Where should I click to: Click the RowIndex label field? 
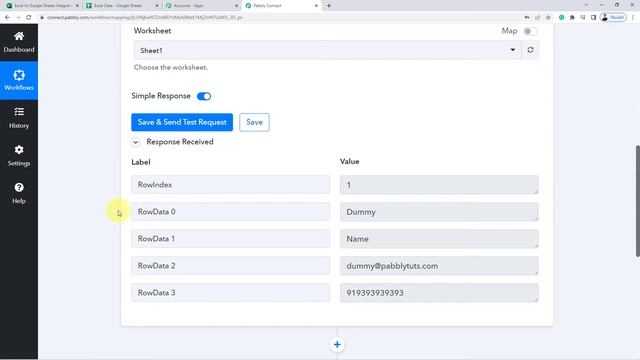pyautogui.click(x=231, y=184)
